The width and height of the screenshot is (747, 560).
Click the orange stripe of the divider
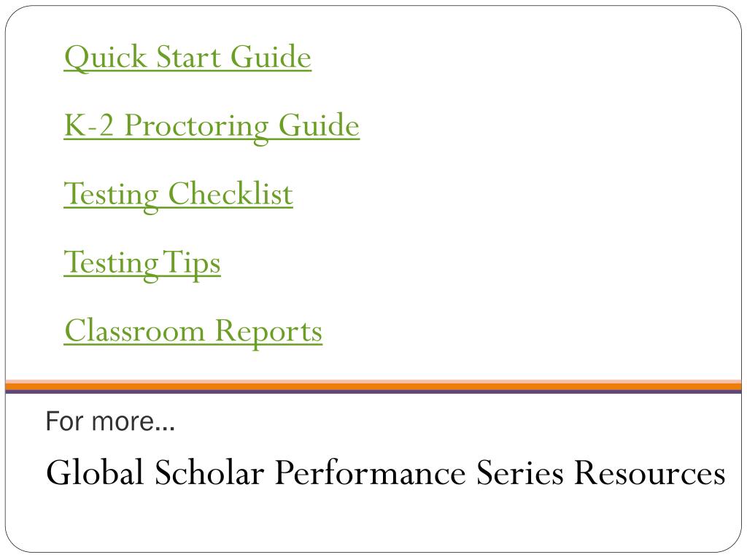(373, 385)
